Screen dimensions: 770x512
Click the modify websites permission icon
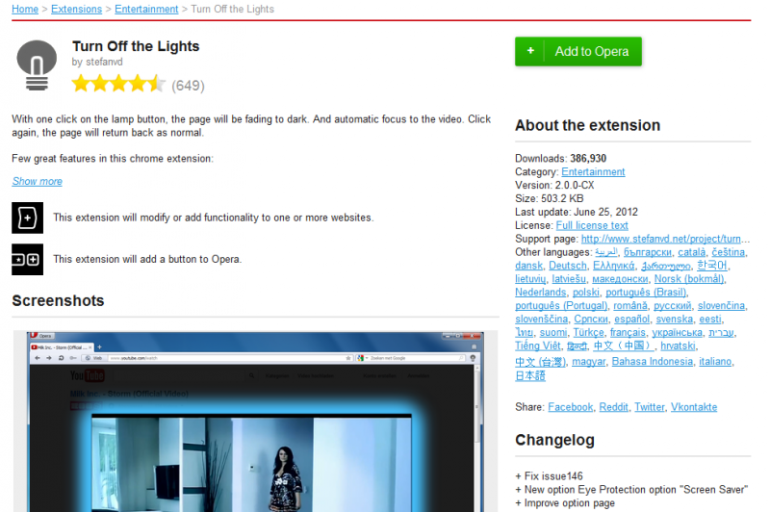pyautogui.click(x=28, y=217)
